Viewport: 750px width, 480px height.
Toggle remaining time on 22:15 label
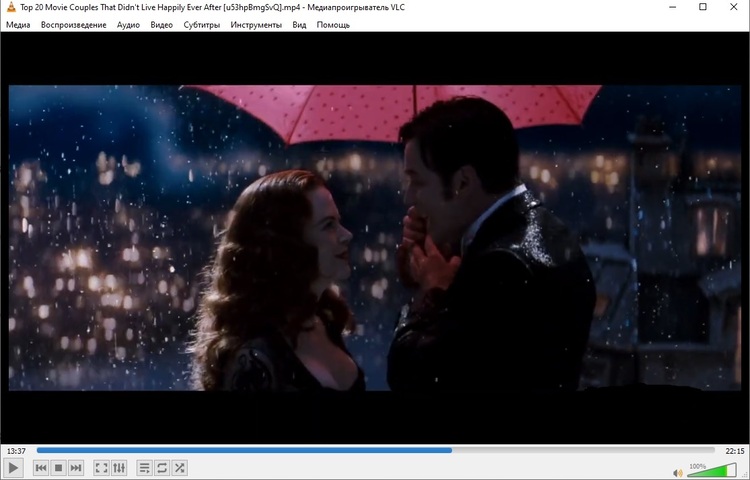point(735,451)
